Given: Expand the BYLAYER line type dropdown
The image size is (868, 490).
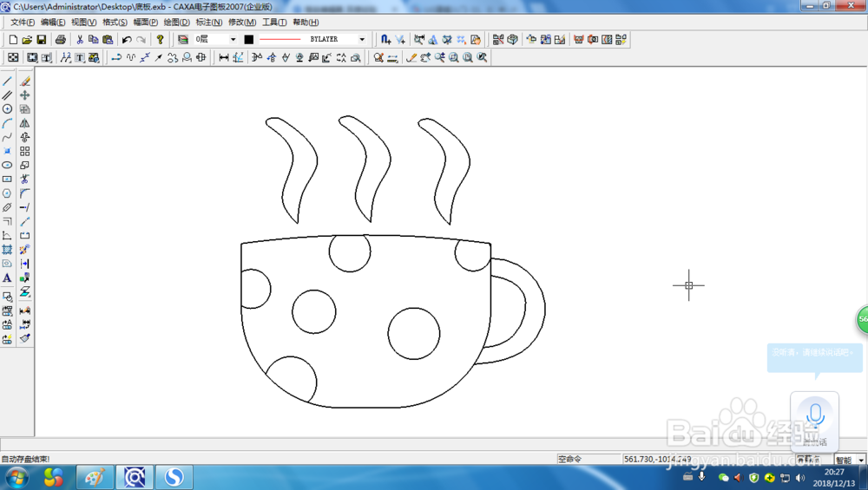Looking at the screenshot, I should pyautogui.click(x=362, y=39).
